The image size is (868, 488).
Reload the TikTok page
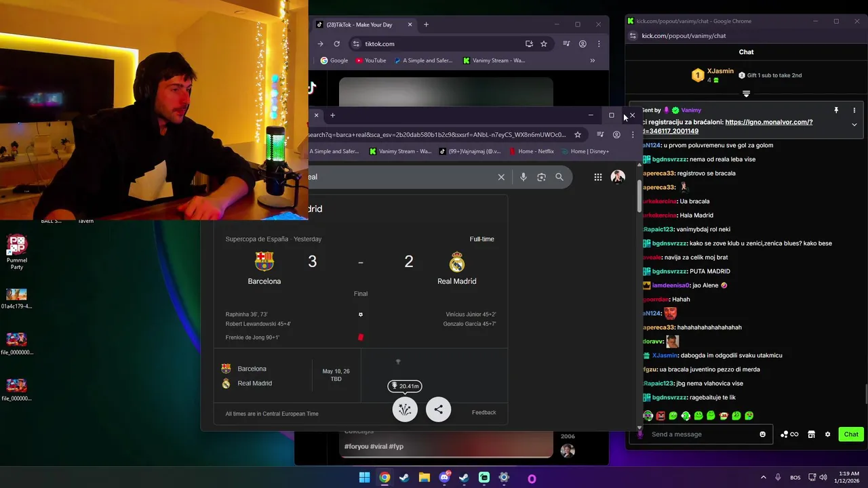tap(336, 44)
